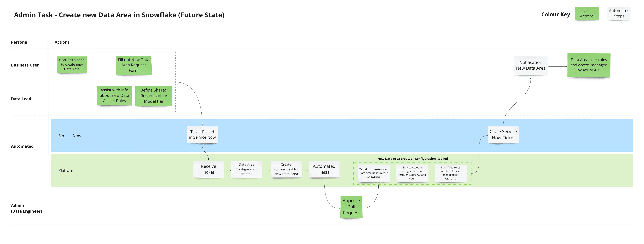Click the 'Receive Ticket' card

pos(208,169)
